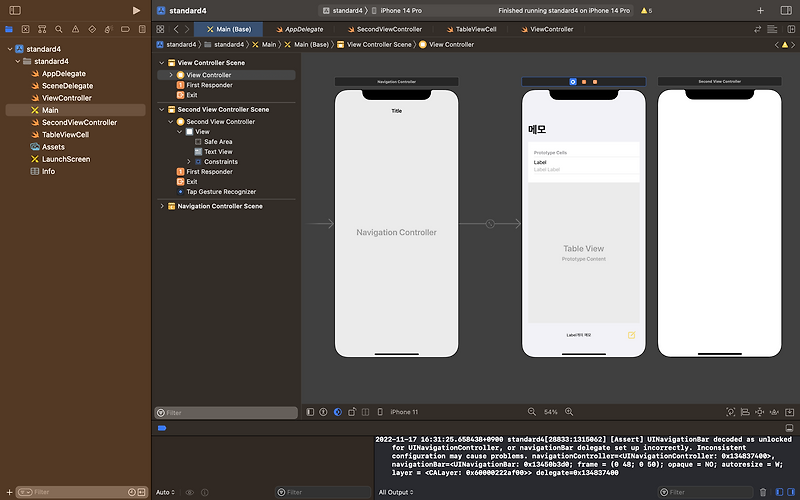This screenshot has height=500, width=800.
Task: Expand the Constraints item in outline
Action: coord(189,162)
